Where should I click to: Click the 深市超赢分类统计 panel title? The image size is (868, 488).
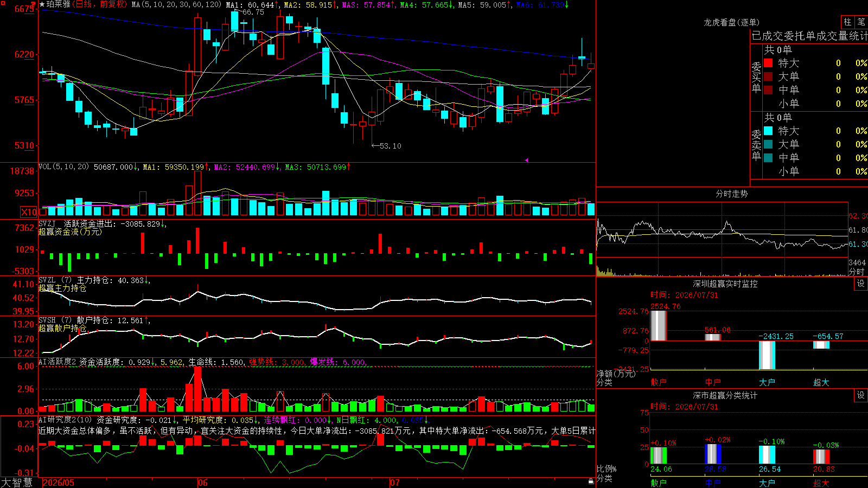click(x=725, y=395)
